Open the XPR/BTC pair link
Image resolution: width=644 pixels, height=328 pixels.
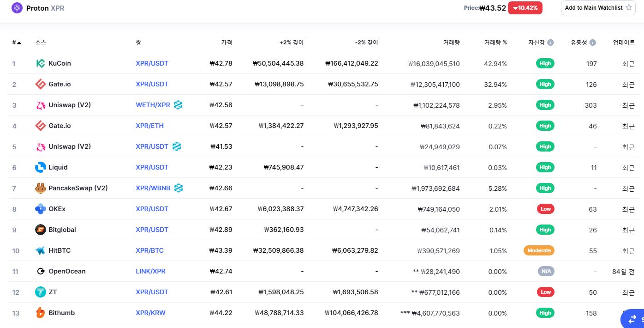149,250
